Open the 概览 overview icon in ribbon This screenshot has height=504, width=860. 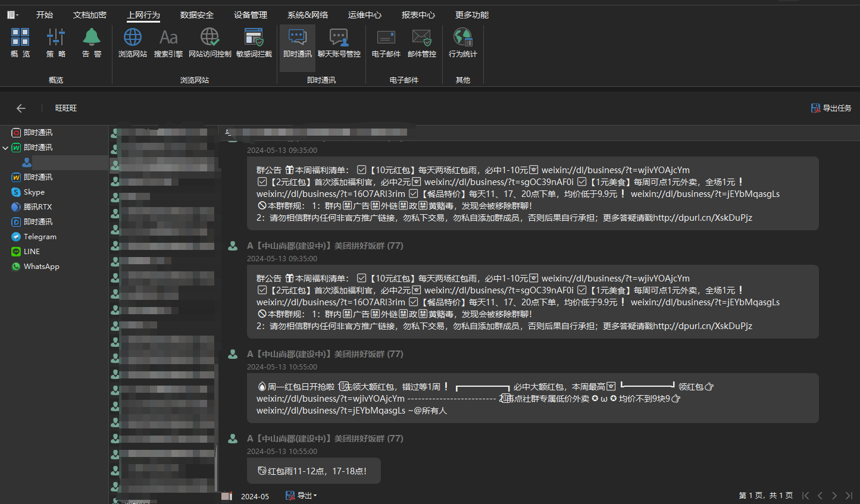(x=20, y=43)
